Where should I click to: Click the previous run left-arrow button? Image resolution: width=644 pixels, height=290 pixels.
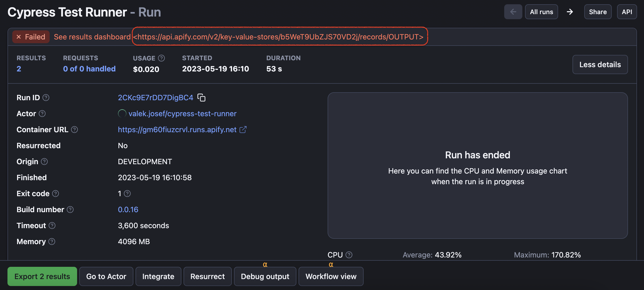click(x=513, y=12)
